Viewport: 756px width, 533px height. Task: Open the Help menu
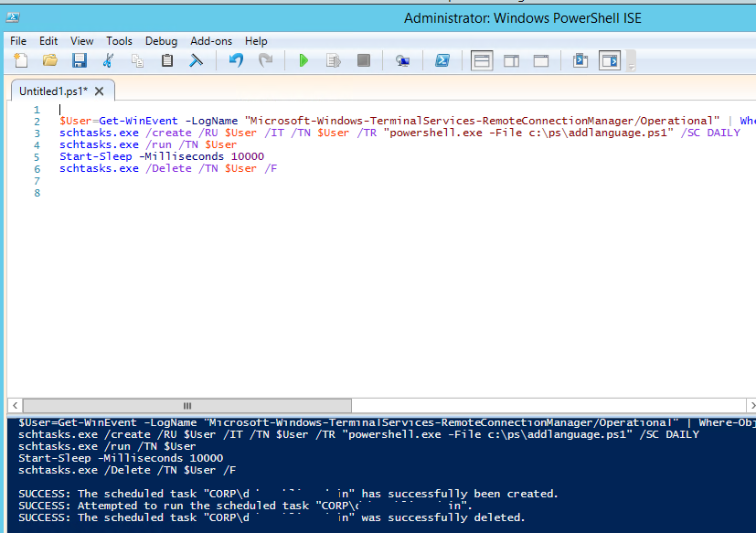coord(256,41)
